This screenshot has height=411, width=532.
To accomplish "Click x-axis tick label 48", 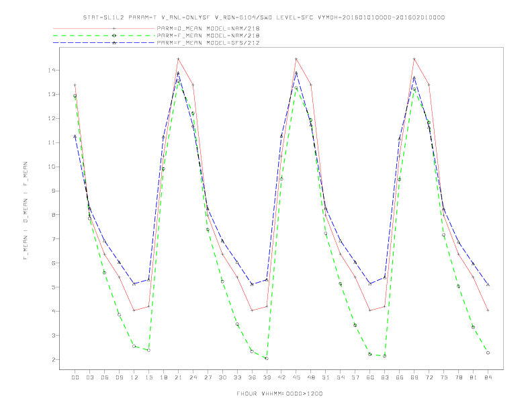I will pyautogui.click(x=311, y=377).
